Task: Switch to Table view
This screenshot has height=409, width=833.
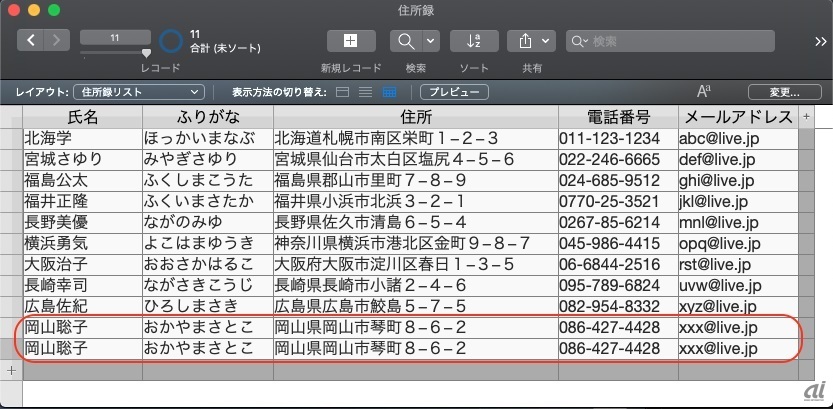Action: (x=389, y=92)
